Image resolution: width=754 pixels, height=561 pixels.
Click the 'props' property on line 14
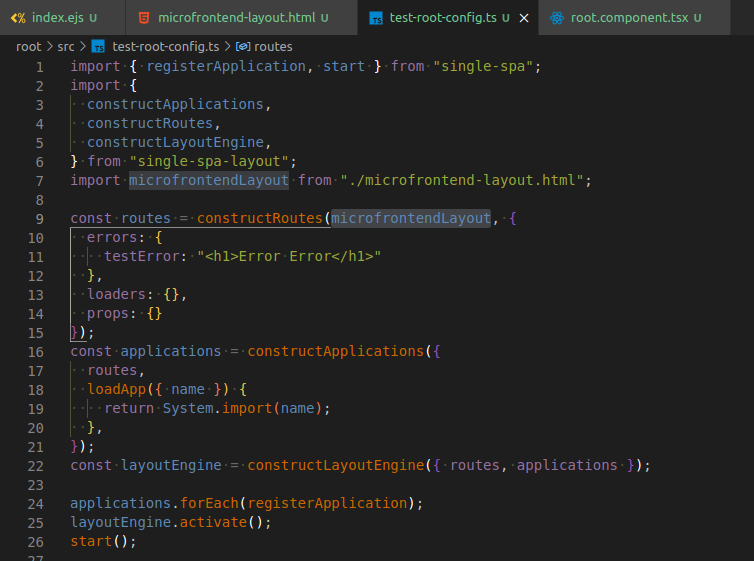point(108,313)
